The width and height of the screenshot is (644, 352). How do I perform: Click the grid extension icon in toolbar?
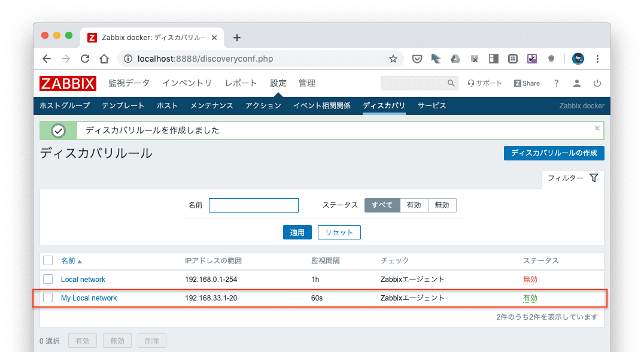tap(512, 59)
